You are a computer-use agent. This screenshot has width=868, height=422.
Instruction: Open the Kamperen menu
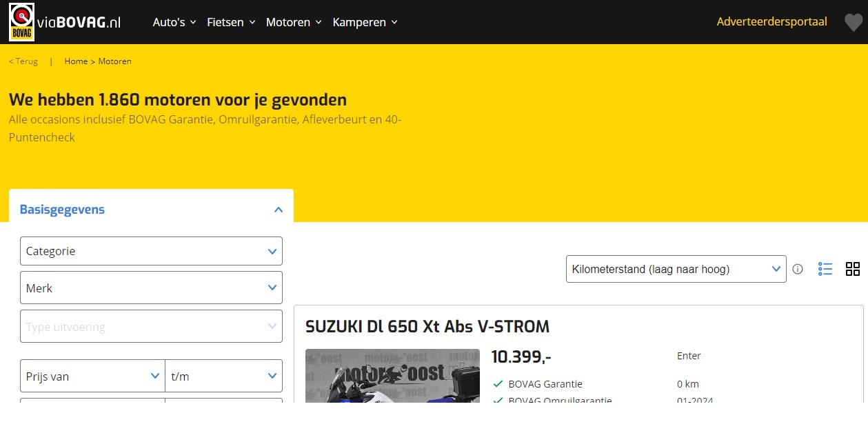(x=365, y=22)
